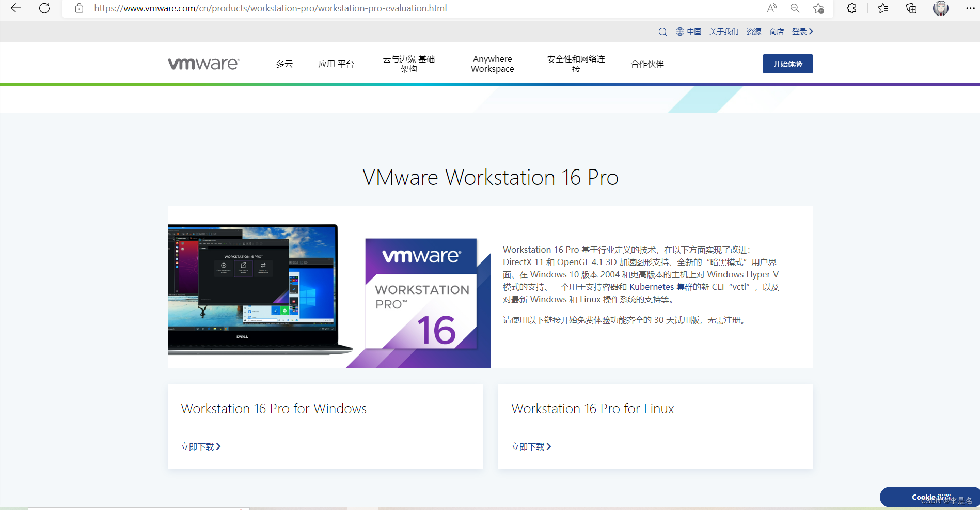The width and height of the screenshot is (980, 510).
Task: Select the 中国 region globe selector
Action: click(x=688, y=32)
